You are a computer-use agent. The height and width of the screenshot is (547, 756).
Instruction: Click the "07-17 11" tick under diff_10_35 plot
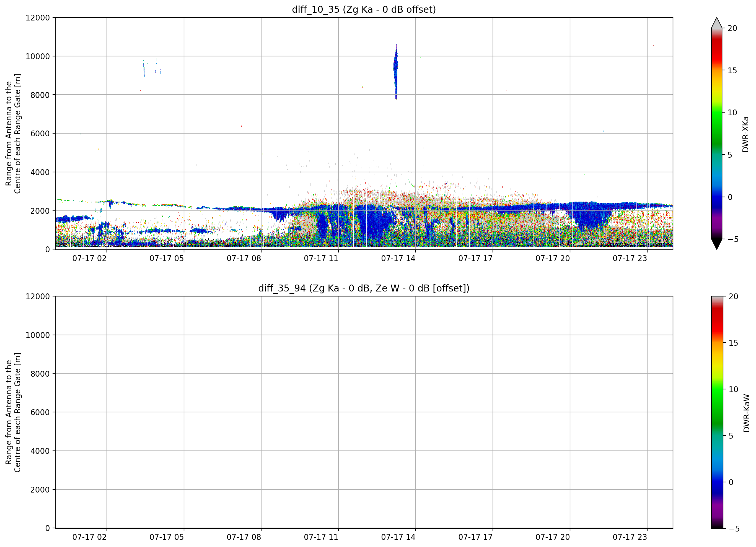tap(321, 258)
